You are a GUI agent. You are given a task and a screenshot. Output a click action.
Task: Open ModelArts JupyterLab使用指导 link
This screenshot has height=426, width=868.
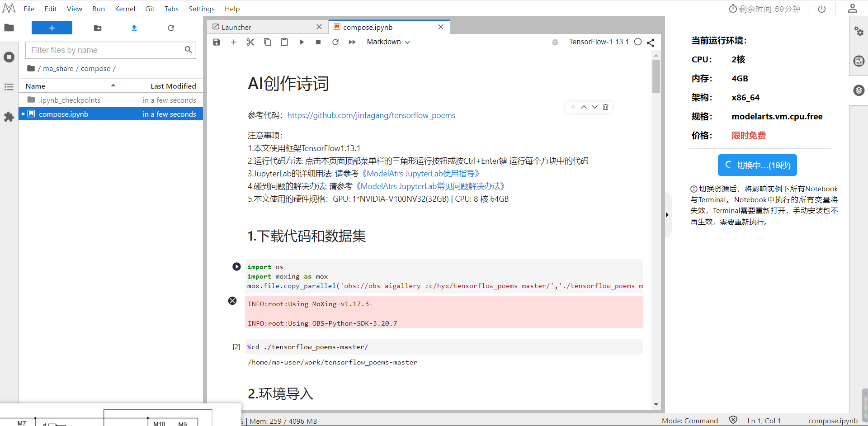tap(420, 174)
